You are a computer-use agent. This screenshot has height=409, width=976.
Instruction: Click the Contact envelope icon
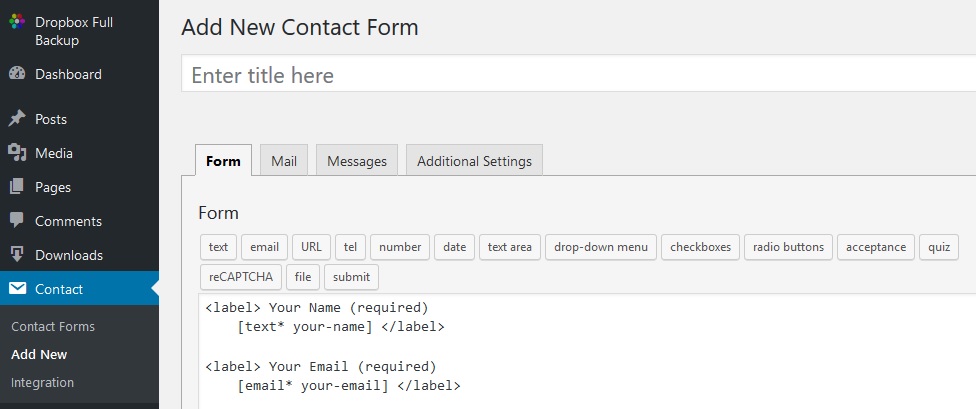pyautogui.click(x=17, y=288)
